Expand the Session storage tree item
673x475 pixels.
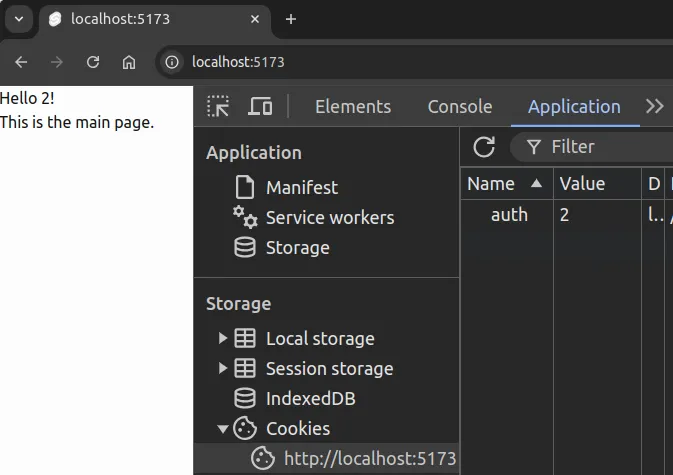click(x=222, y=369)
